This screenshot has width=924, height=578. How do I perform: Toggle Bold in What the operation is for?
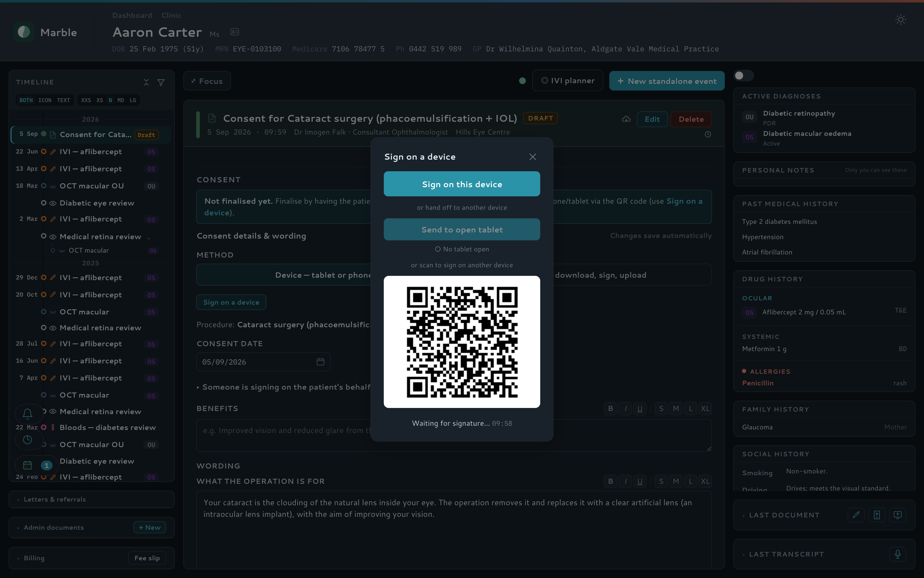610,481
